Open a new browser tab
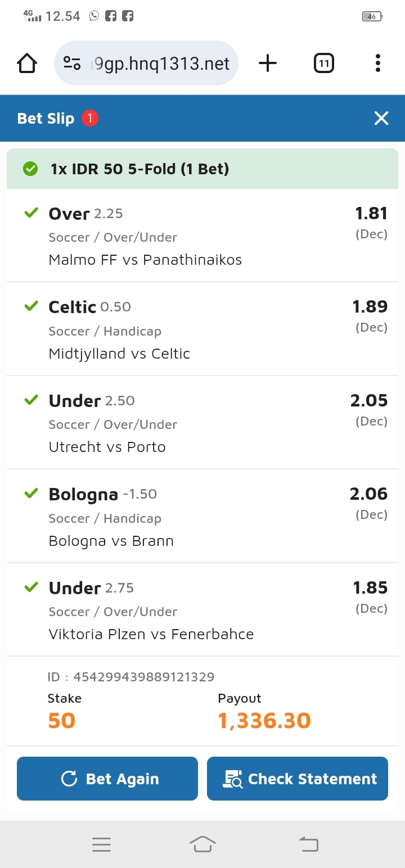The width and height of the screenshot is (405, 868). pos(268,64)
